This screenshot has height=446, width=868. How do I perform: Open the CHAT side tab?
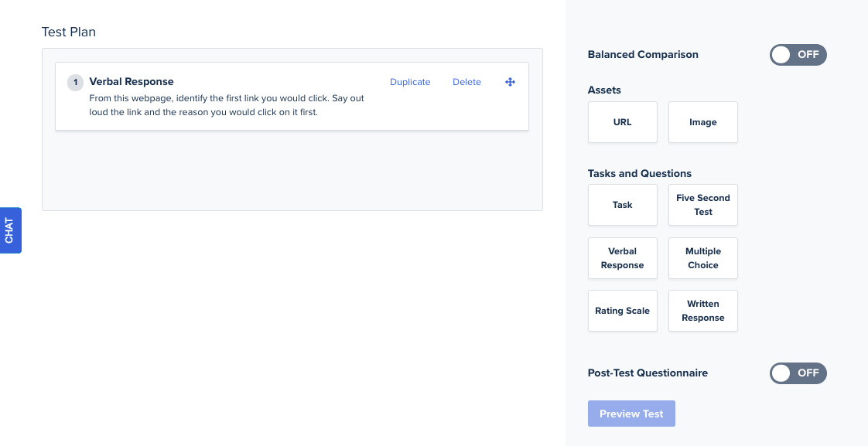tap(10, 230)
